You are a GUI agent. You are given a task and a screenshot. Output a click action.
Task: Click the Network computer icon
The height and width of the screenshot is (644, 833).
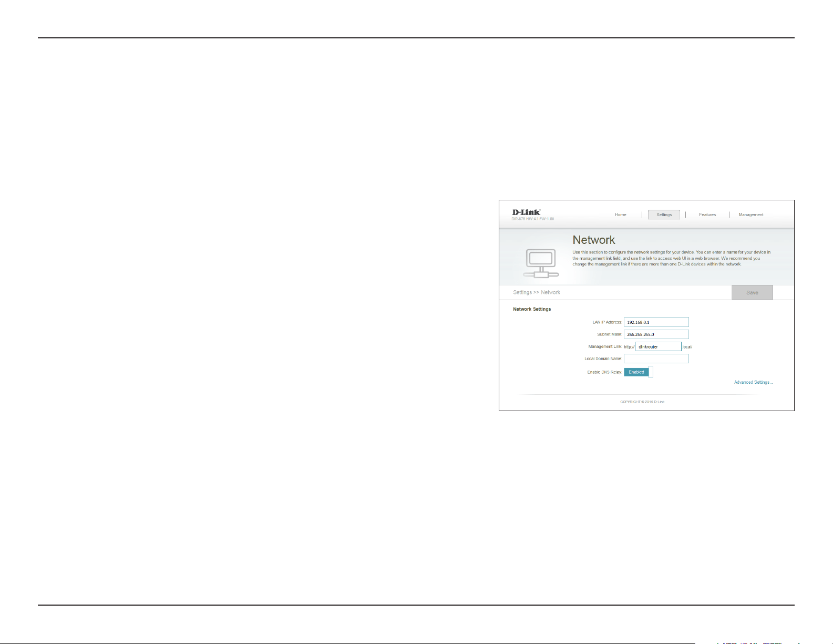pyautogui.click(x=541, y=263)
